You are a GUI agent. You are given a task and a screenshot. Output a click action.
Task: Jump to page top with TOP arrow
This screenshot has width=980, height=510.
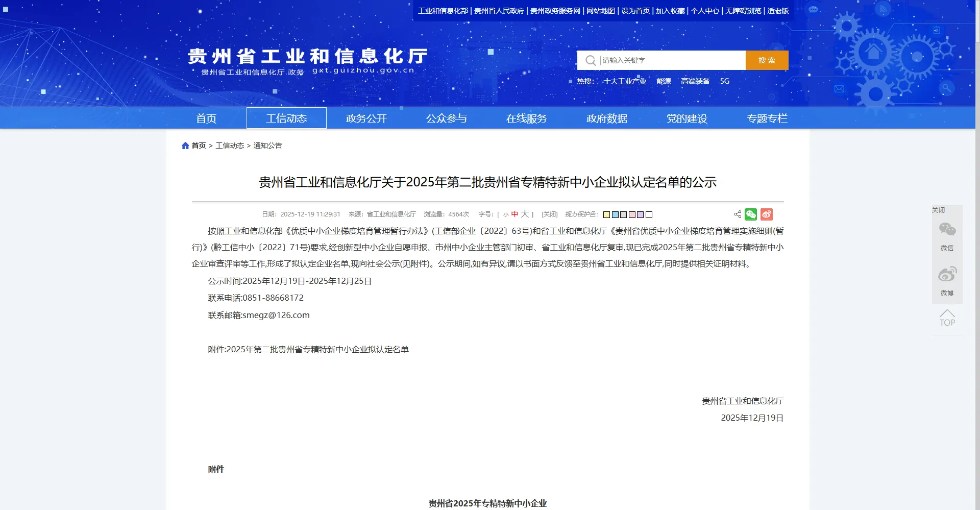(x=947, y=318)
